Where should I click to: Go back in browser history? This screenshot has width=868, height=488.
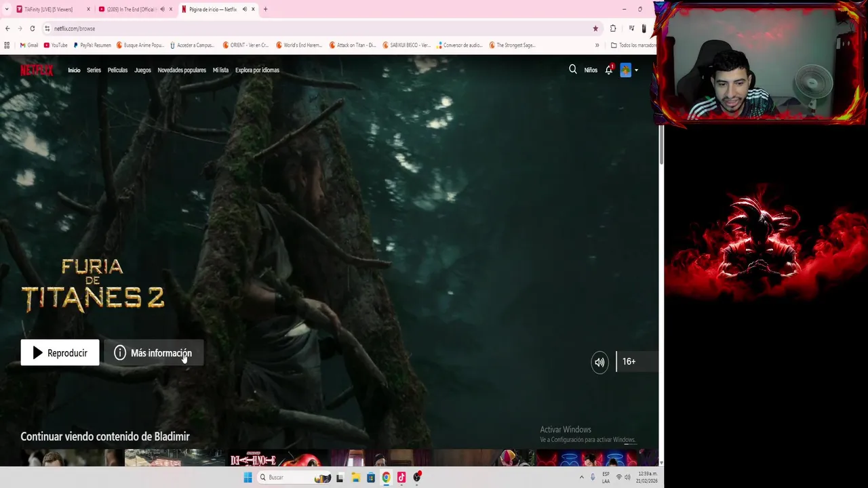[7, 28]
